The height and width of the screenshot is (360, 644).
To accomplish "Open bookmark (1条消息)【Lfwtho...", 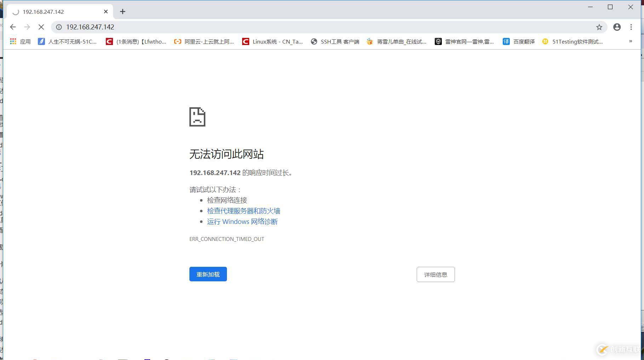I will [x=136, y=41].
